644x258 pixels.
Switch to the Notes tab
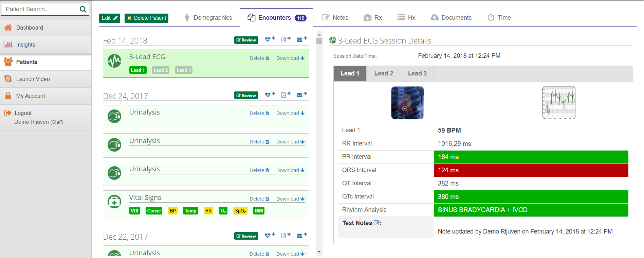(335, 18)
